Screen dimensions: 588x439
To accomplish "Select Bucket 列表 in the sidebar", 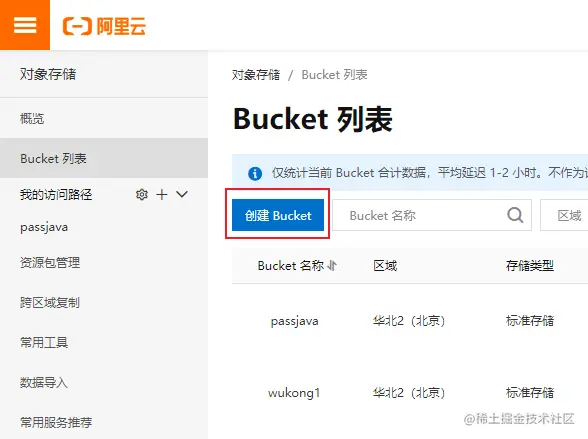I will click(104, 158).
